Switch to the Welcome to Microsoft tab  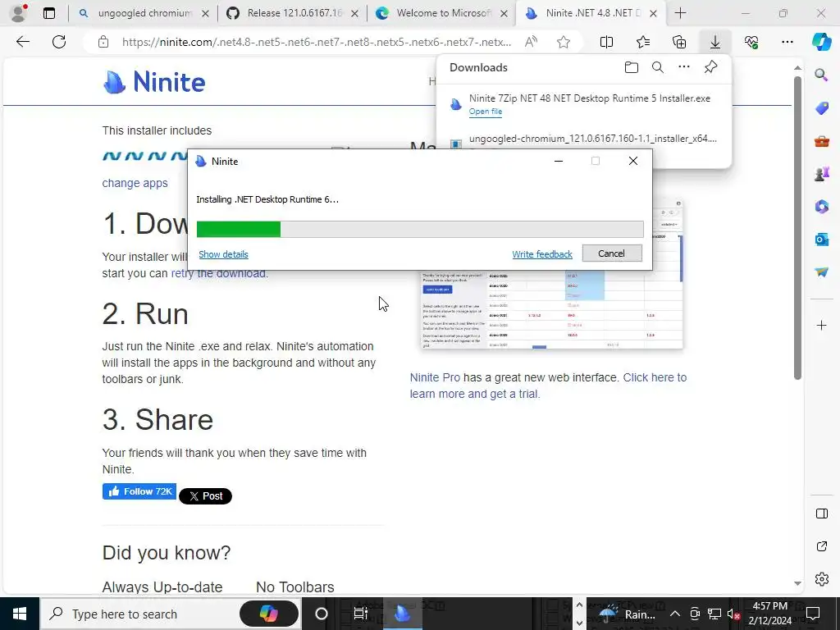441,13
